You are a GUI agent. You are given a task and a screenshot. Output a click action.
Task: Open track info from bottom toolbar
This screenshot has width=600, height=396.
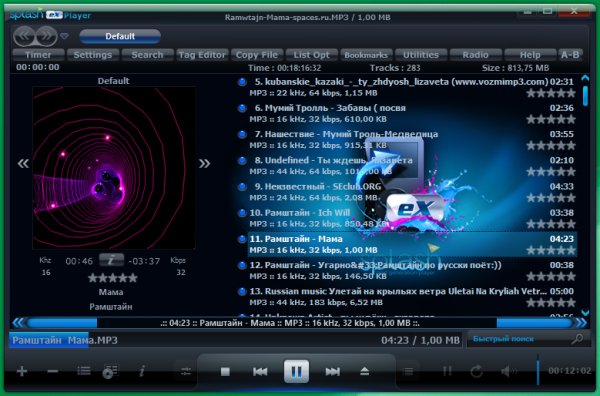(x=142, y=371)
